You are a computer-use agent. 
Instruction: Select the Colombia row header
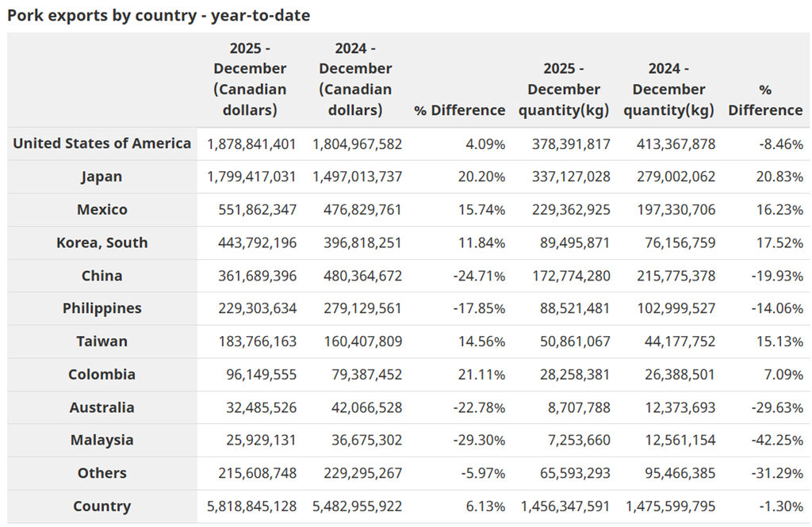102,374
